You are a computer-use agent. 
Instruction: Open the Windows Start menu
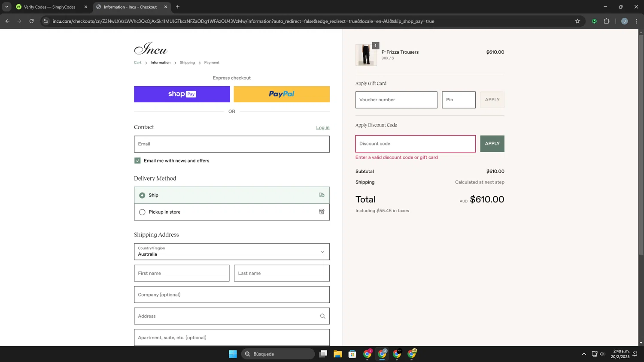pyautogui.click(x=233, y=354)
